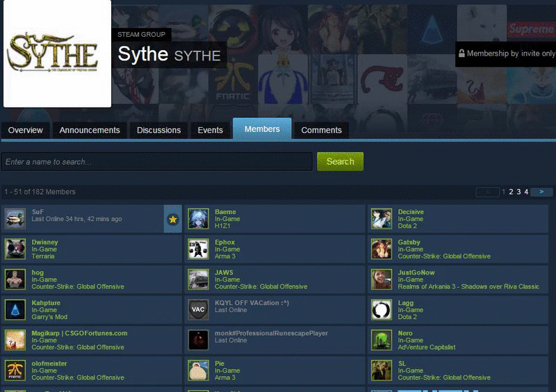Viewport: 556px width, 392px height.
Task: Open SL's profile name link
Action: click(402, 364)
